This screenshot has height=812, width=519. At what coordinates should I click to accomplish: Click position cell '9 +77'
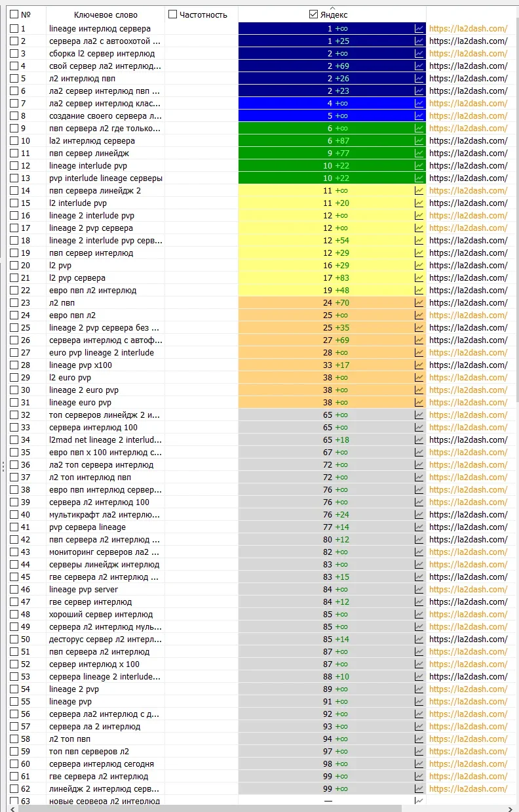coord(332,153)
